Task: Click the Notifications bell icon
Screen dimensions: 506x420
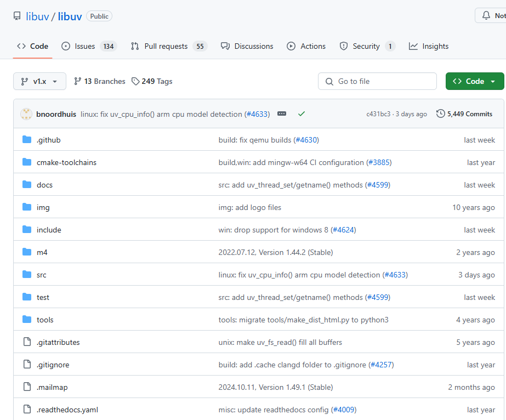Action: (486, 15)
